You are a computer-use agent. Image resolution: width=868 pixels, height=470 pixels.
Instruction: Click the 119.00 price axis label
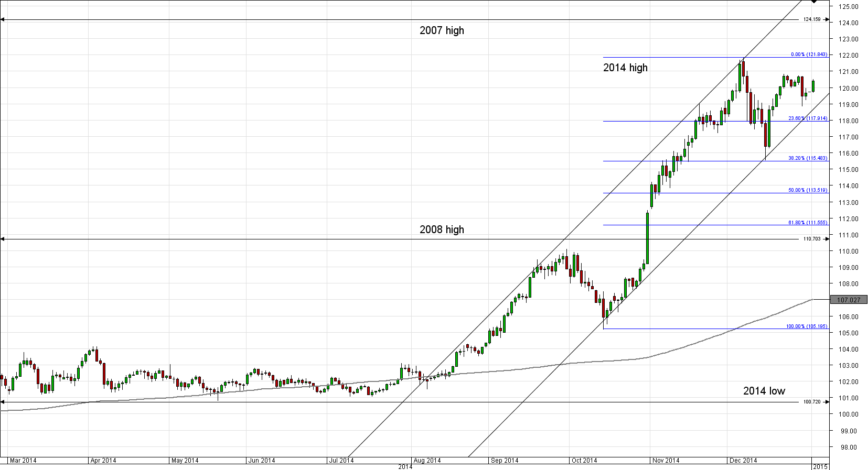click(848, 105)
